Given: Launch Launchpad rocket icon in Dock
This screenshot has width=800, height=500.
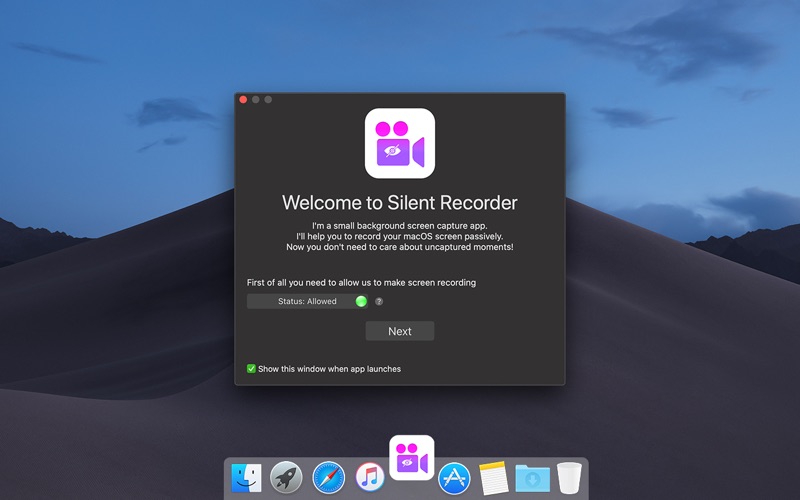Looking at the screenshot, I should point(286,478).
